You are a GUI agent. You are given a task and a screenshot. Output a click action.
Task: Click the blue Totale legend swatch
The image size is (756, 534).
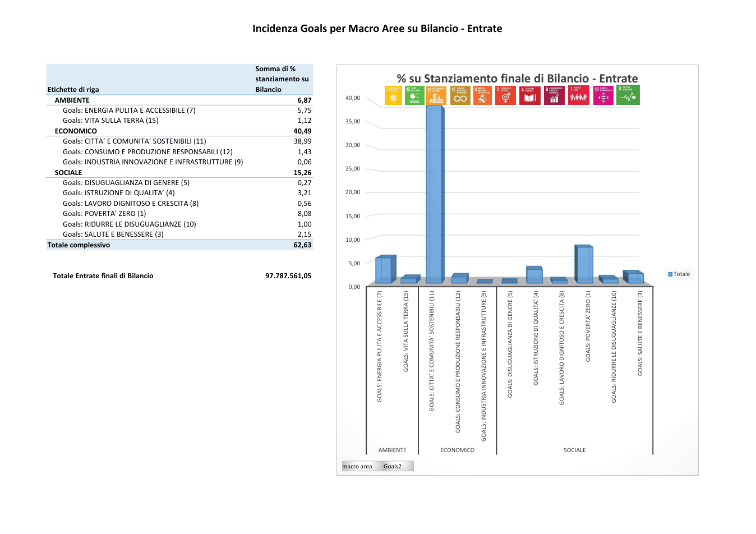coord(670,274)
